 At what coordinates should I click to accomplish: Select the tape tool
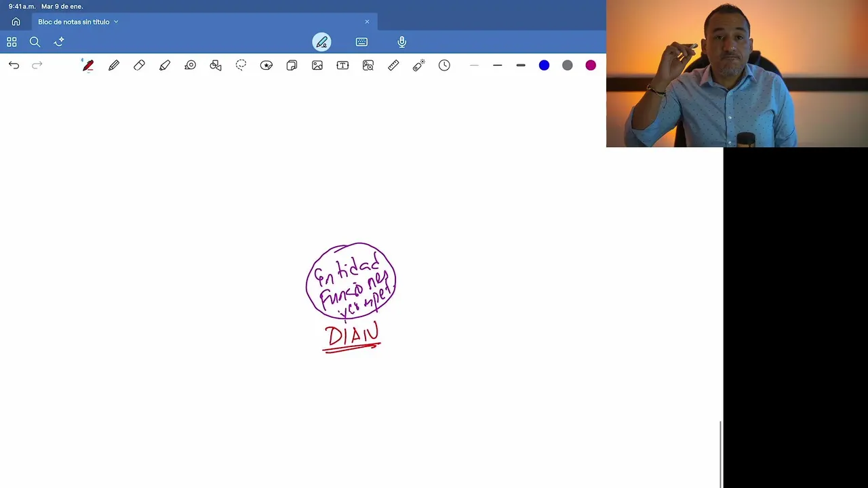(x=191, y=65)
